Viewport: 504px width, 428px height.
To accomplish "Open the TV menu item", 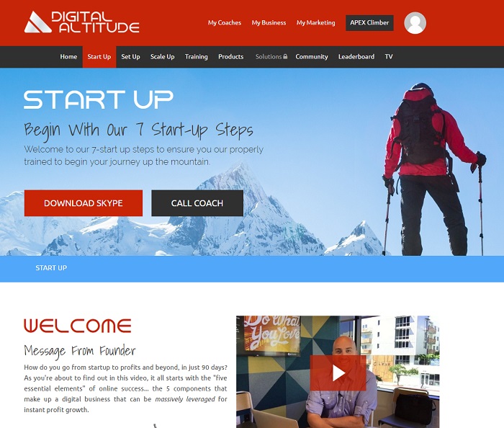I will tap(389, 57).
